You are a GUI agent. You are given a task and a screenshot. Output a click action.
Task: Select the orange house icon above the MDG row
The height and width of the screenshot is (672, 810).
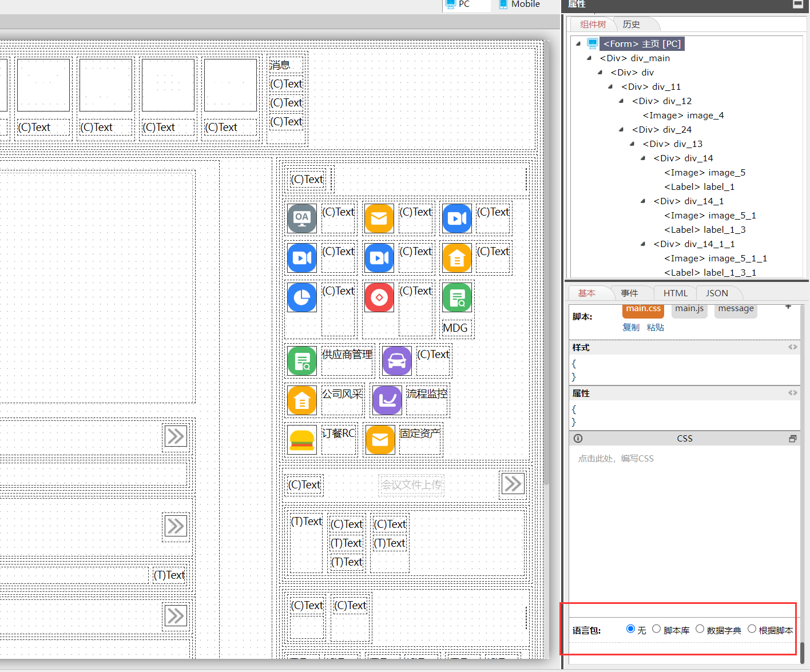[x=457, y=258]
